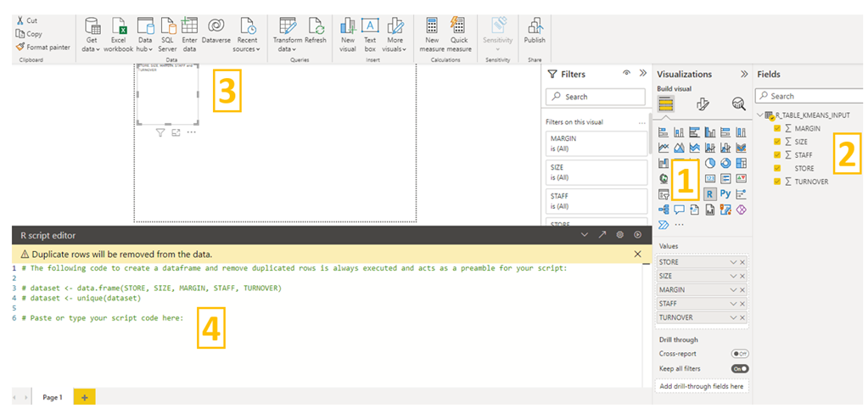This screenshot has height=420, width=868.
Task: Turn off Keep all filters
Action: coord(740,368)
